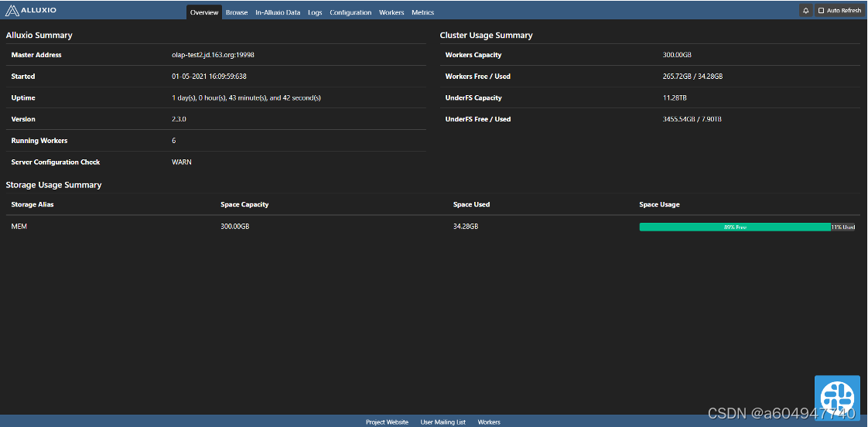Click the Project Website footer link

pos(387,422)
